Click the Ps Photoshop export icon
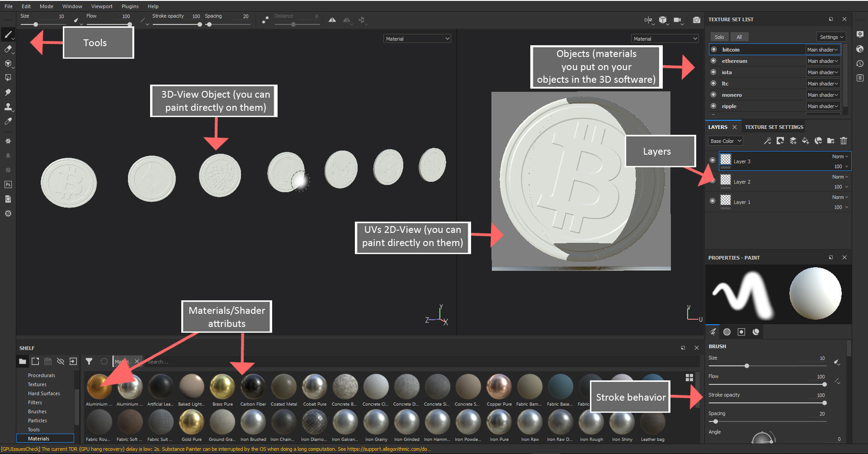The image size is (868, 454). tap(8, 184)
